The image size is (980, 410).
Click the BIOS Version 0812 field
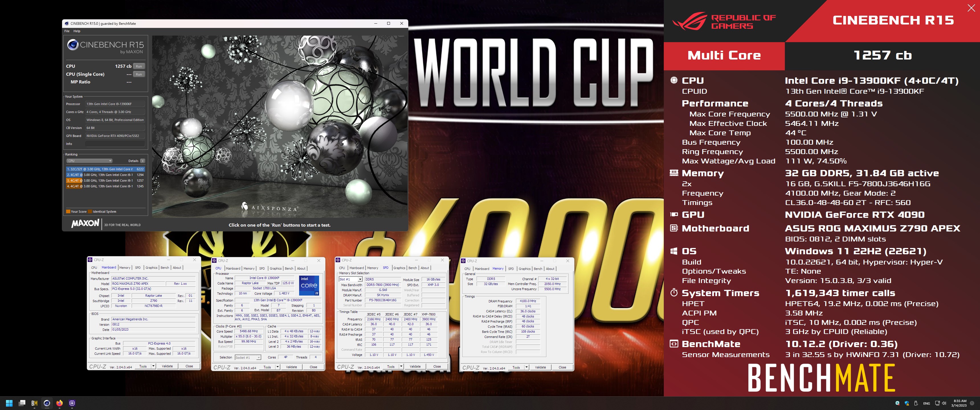point(154,324)
